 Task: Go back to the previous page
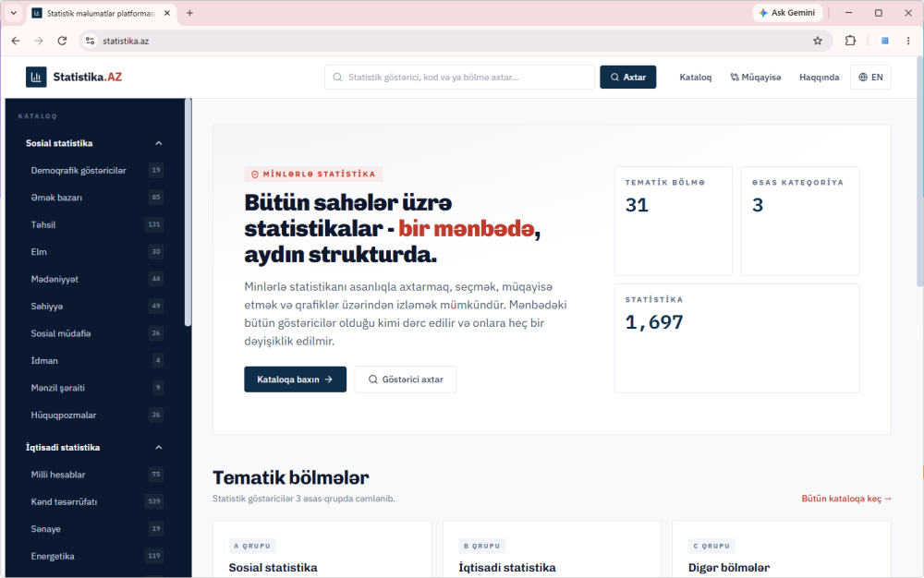click(x=16, y=41)
